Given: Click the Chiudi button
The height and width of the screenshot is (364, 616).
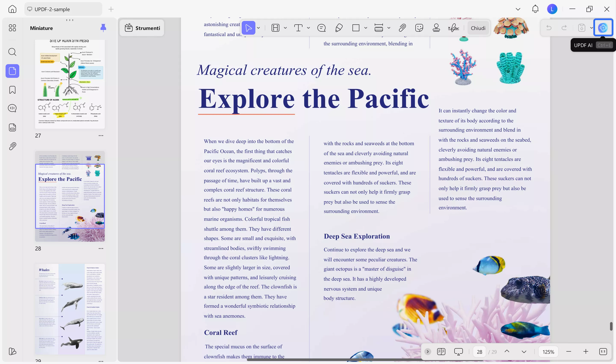Looking at the screenshot, I should (478, 28).
